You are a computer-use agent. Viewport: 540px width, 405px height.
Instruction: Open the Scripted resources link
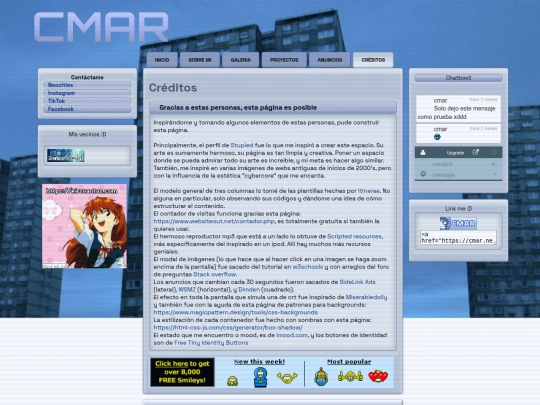tap(354, 236)
